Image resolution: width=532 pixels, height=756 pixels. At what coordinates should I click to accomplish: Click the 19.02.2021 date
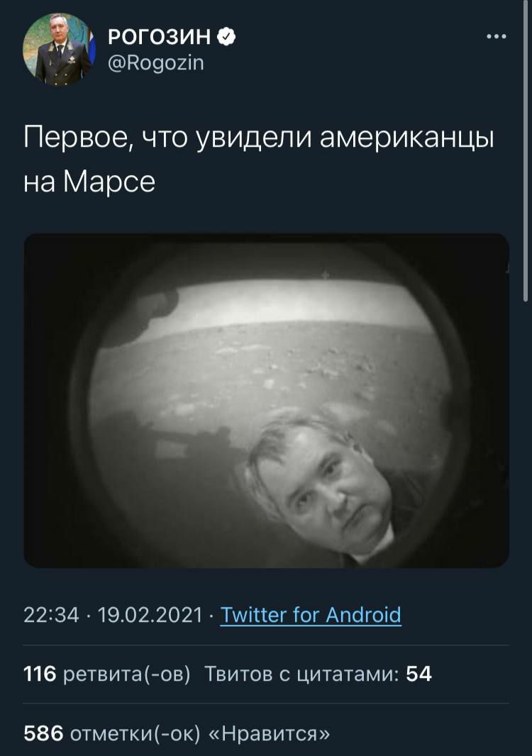pyautogui.click(x=150, y=615)
